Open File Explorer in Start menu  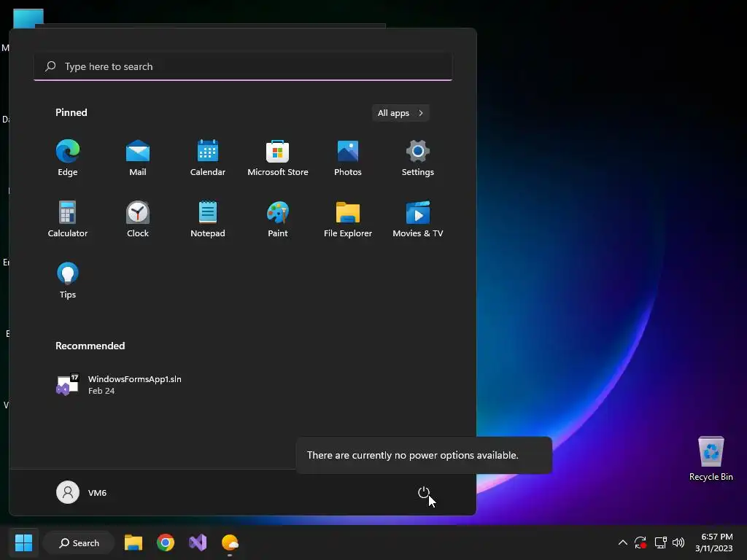click(x=348, y=219)
